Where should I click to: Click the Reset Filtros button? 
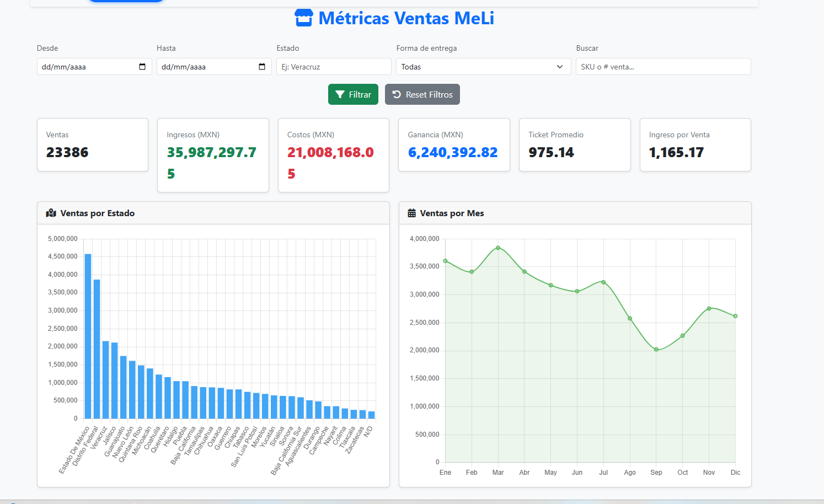(x=422, y=94)
